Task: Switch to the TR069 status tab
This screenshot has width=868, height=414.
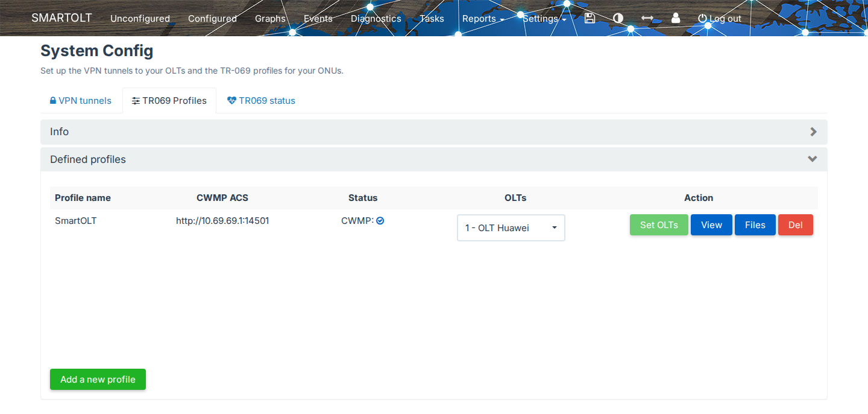Action: pos(261,101)
